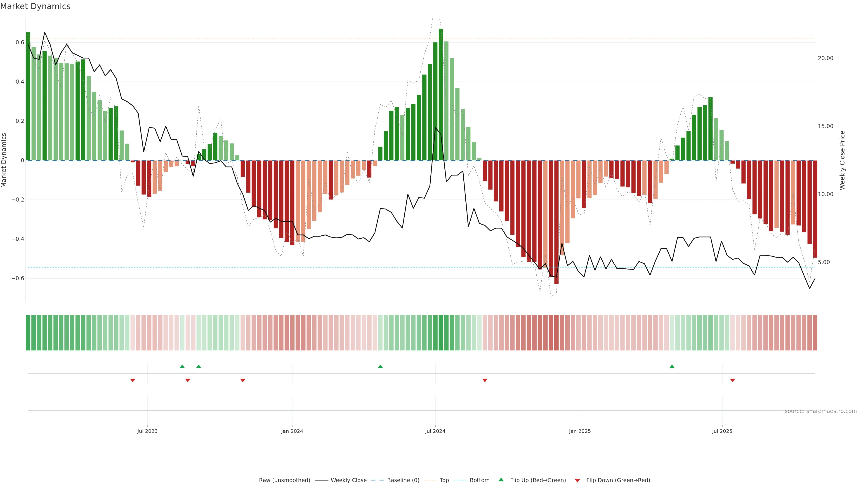The image size is (868, 488).
Task: Select the flip-up marker between Jan 2024 and Jul 2024
Action: 380,366
